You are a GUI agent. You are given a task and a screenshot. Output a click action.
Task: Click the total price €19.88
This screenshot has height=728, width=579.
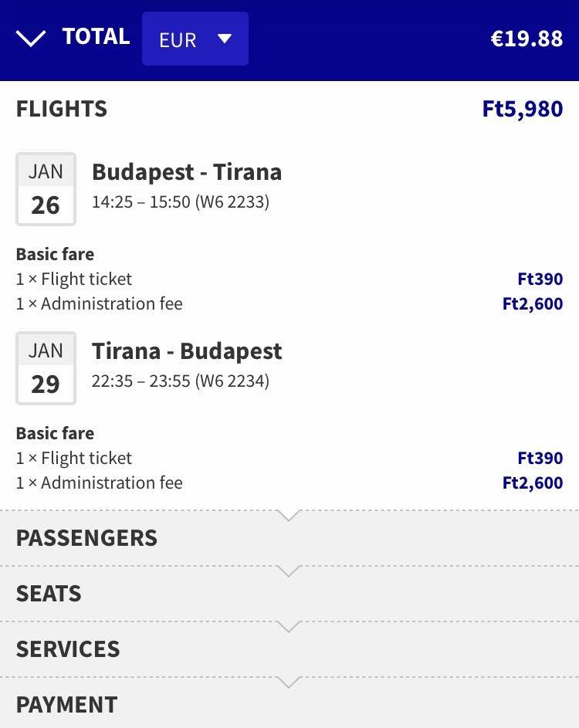coord(527,39)
